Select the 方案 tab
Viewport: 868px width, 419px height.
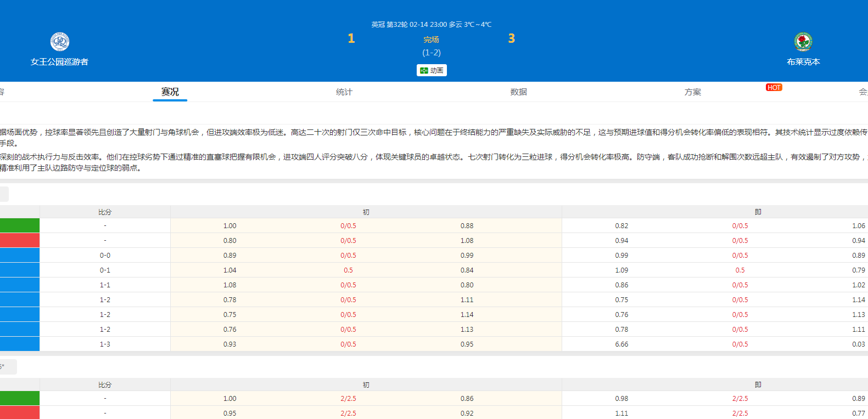692,92
